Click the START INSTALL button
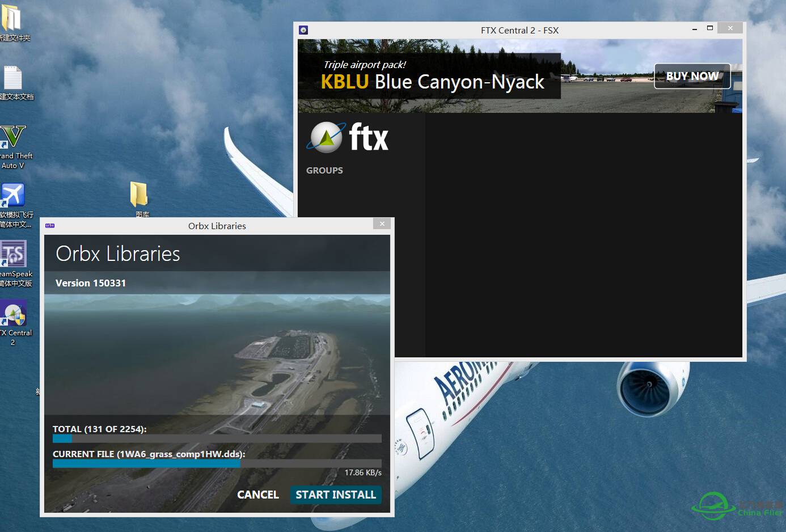The image size is (786, 532). click(x=336, y=495)
